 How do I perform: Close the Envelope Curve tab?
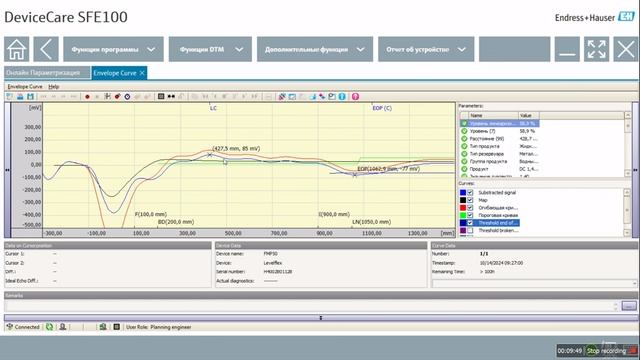(142, 73)
